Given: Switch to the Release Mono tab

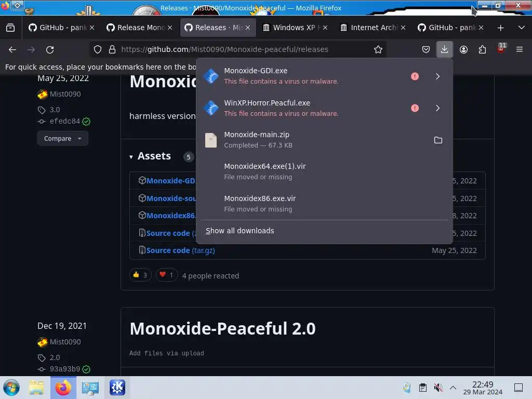Looking at the screenshot, I should (x=139, y=28).
